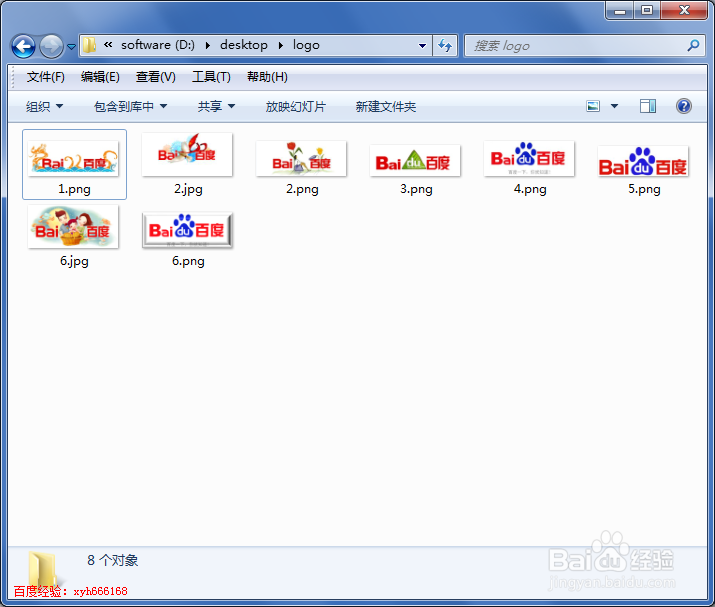Click the 2.png file name
The height and width of the screenshot is (607, 715).
coord(302,189)
